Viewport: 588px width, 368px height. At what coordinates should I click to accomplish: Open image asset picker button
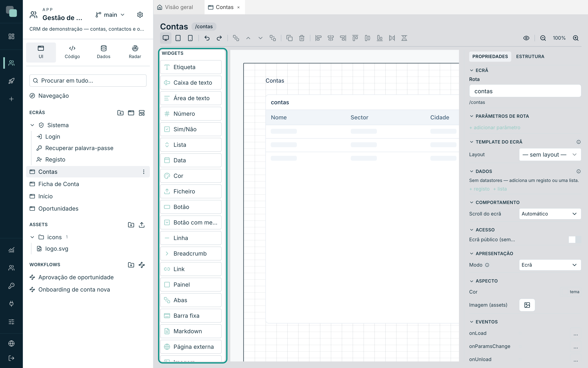coord(527,305)
